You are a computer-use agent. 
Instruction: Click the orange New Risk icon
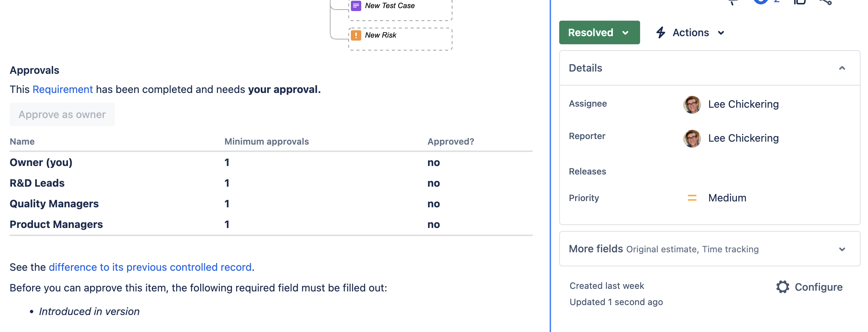coord(356,35)
